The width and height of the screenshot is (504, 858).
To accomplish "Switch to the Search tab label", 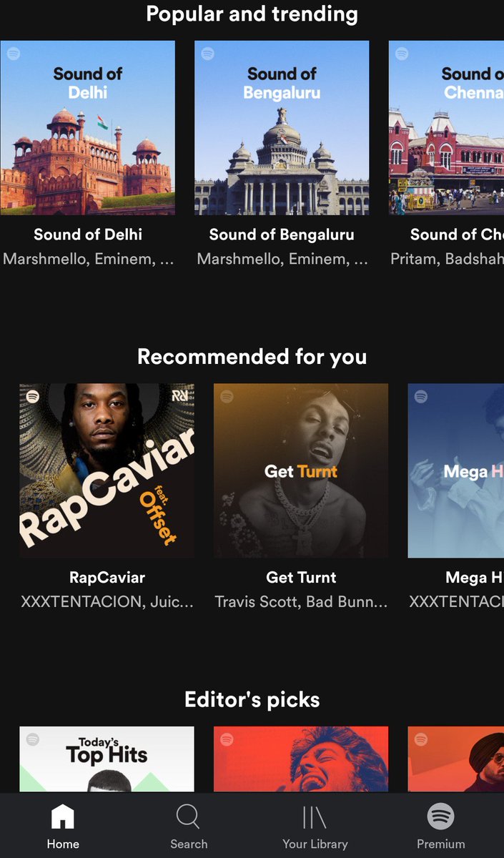I will point(189,844).
